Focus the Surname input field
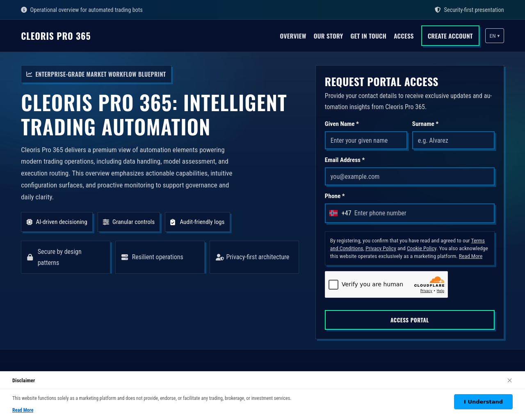 pos(453,140)
